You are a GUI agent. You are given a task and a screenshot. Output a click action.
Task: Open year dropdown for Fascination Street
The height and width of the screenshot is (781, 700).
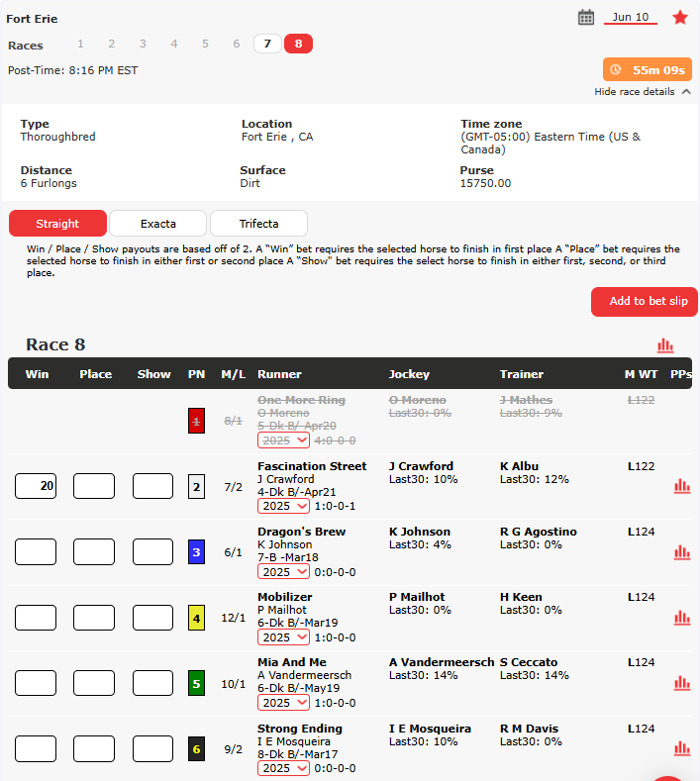pos(283,506)
